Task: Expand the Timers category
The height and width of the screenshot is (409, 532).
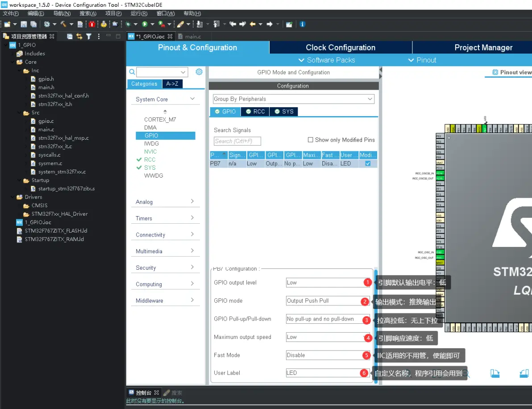Action: (x=165, y=218)
